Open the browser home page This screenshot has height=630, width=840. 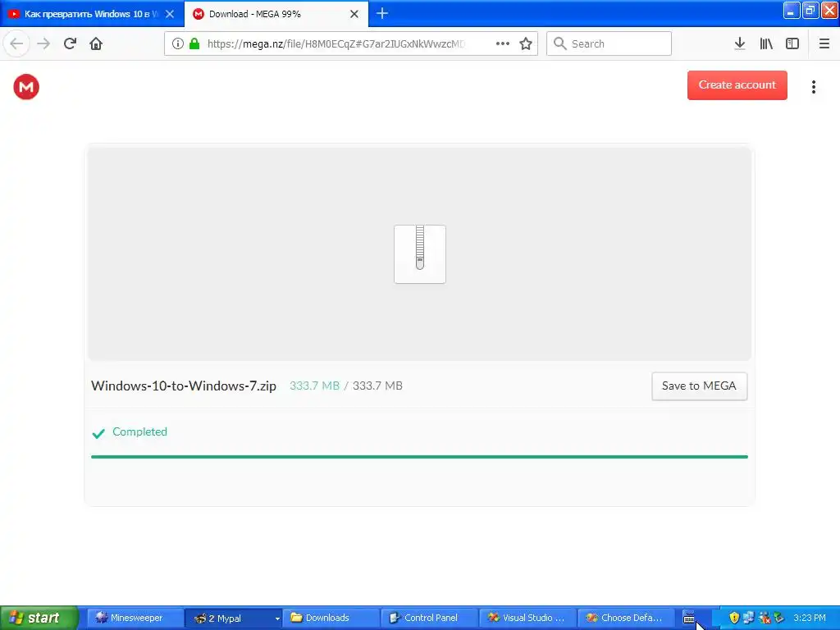coord(96,43)
